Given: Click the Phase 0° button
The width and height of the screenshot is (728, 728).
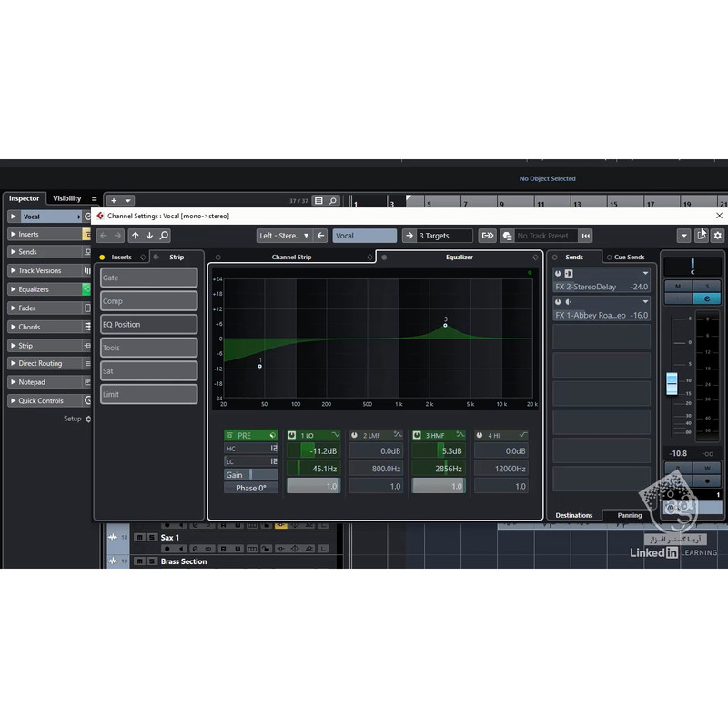Looking at the screenshot, I should coord(250,488).
